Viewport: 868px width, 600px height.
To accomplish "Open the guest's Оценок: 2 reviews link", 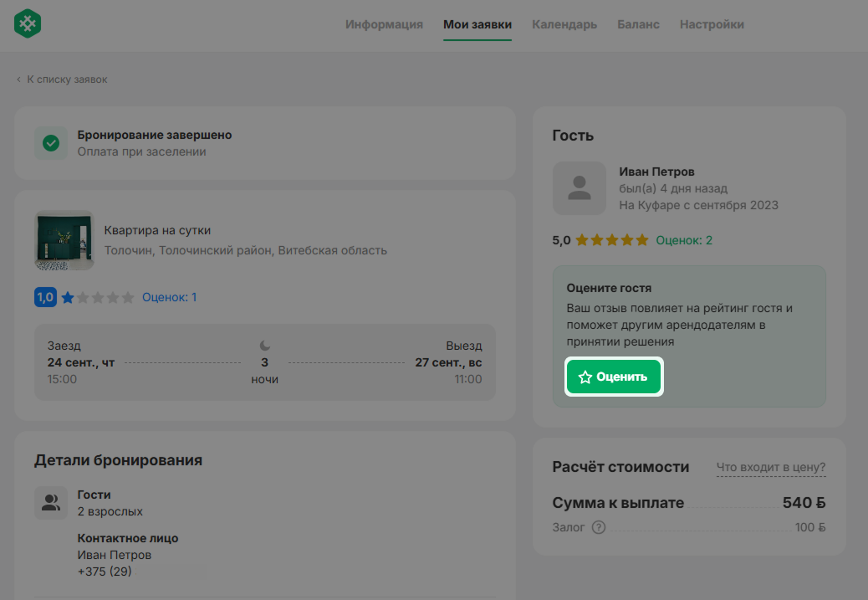I will click(x=684, y=240).
